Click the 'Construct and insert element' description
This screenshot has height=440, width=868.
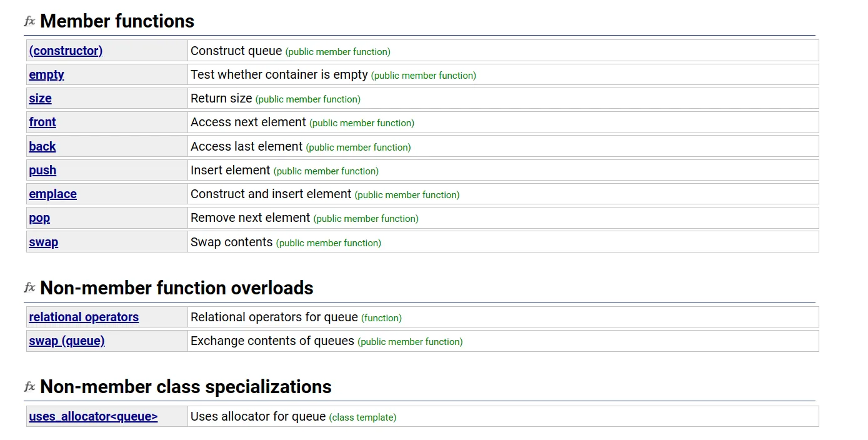(271, 194)
